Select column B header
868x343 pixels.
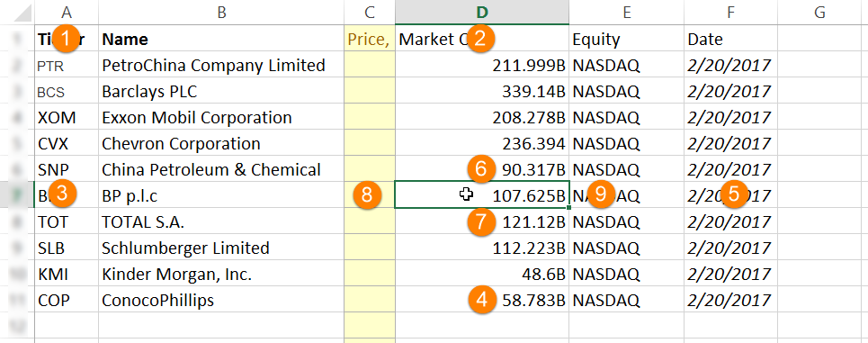point(221,13)
